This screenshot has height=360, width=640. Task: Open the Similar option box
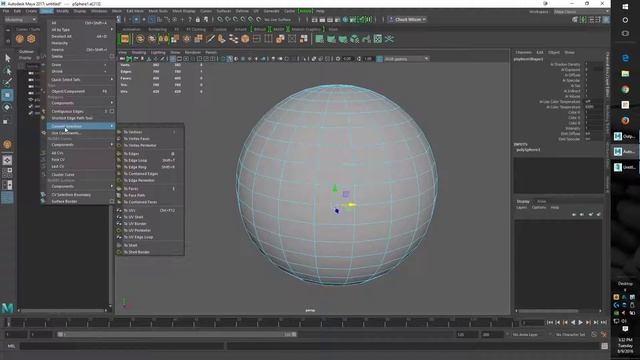pos(112,56)
